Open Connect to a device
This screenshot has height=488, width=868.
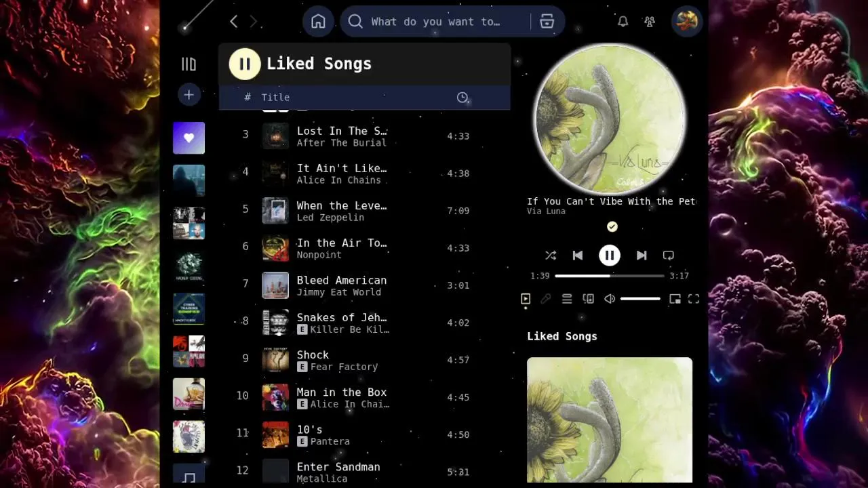click(589, 299)
